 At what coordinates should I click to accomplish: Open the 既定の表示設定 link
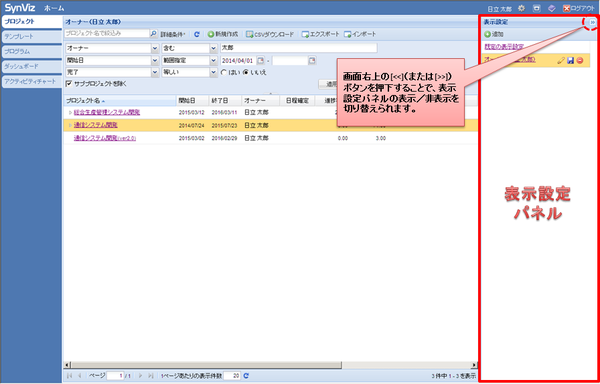(x=504, y=46)
